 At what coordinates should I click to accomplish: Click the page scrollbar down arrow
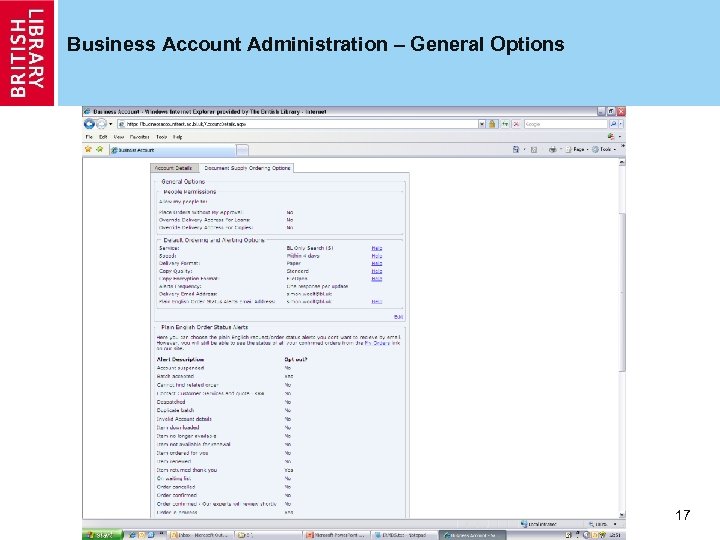point(622,515)
